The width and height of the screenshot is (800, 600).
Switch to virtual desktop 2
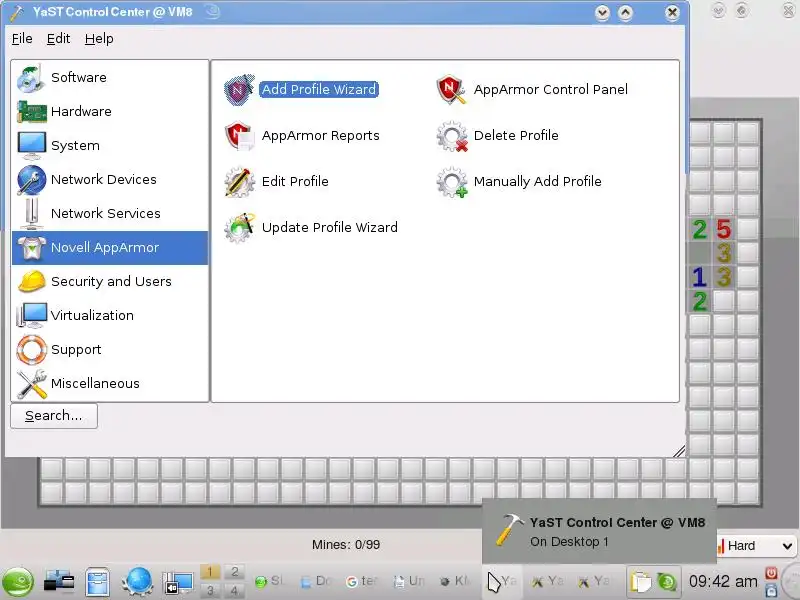234,572
